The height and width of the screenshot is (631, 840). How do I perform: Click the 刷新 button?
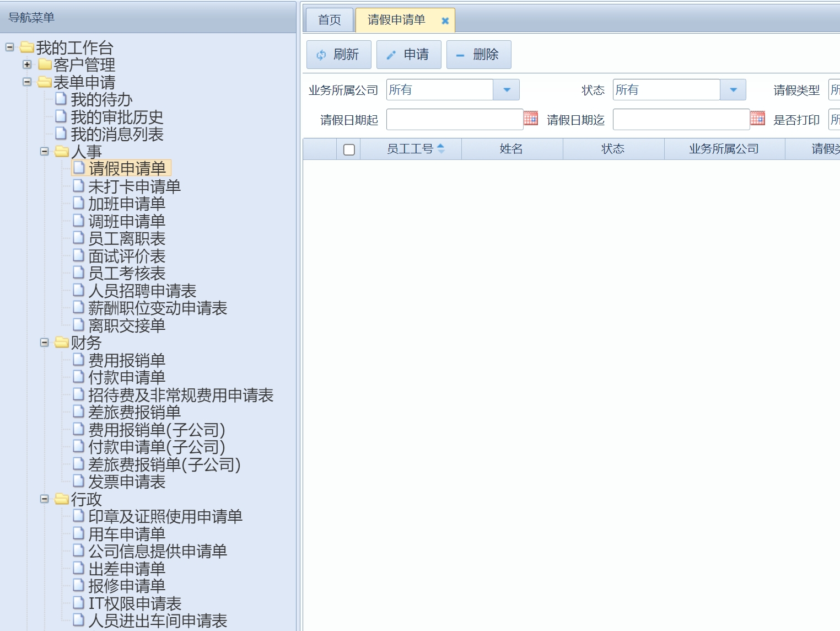click(x=339, y=55)
